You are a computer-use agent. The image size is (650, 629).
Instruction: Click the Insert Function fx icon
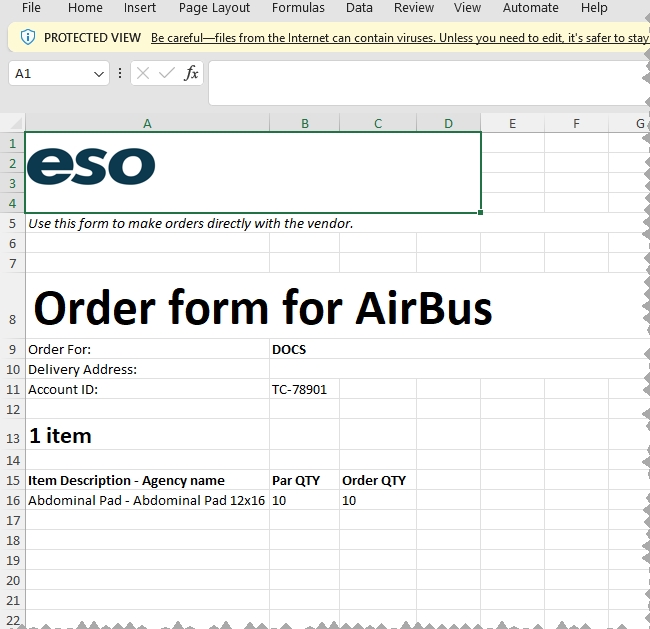pos(191,73)
